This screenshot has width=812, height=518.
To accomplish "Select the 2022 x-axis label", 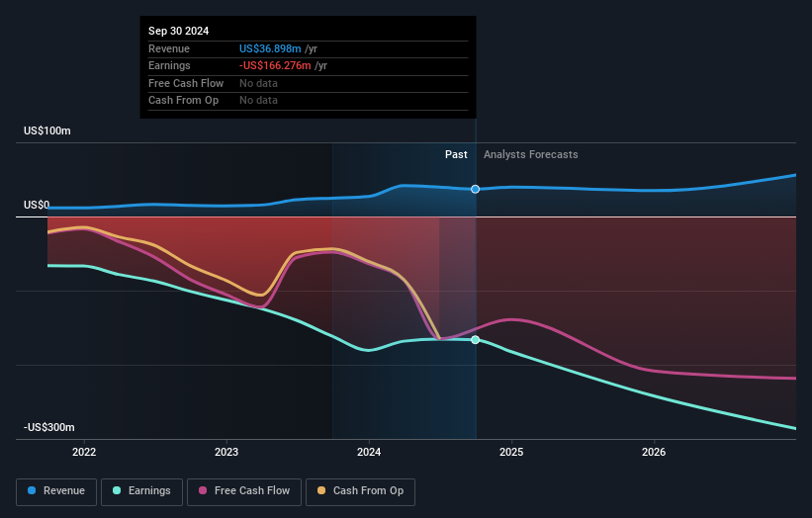I will (84, 453).
